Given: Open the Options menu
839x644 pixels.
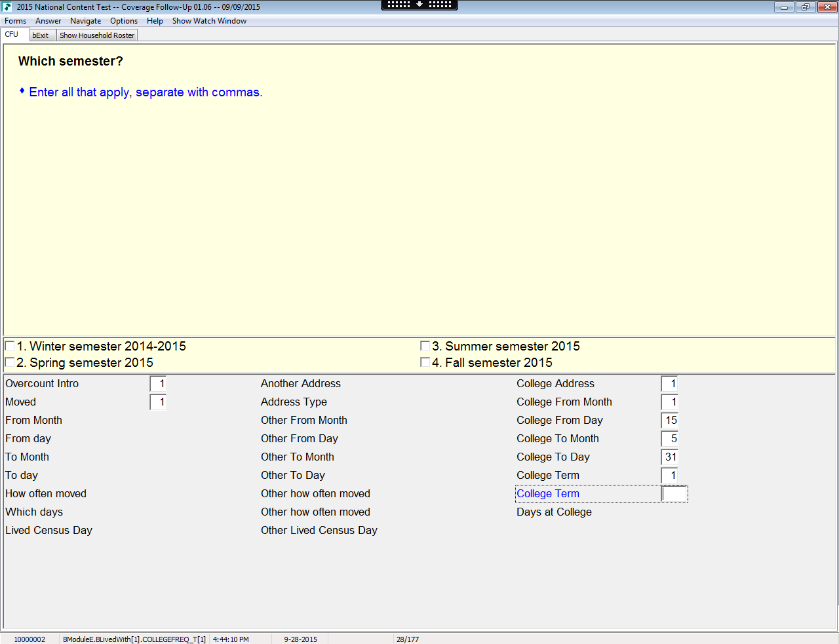Looking at the screenshot, I should pos(124,21).
